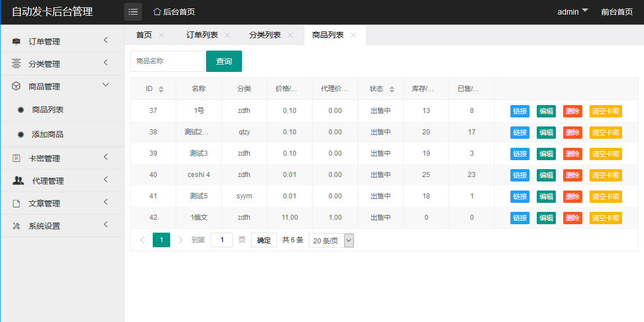Expand the 订单管理 menu chevron
This screenshot has height=322, width=644.
pyautogui.click(x=106, y=40)
